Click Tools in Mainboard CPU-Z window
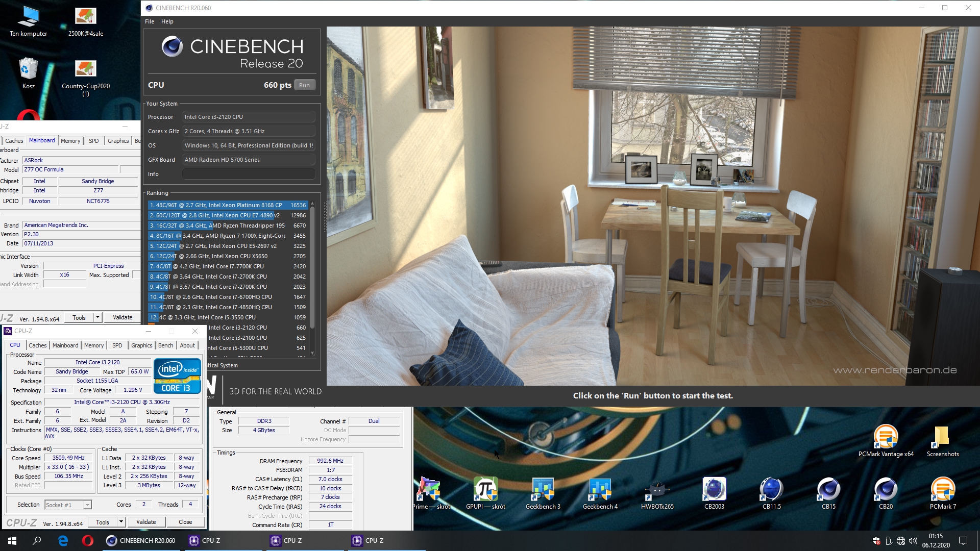The image size is (980, 551). point(79,317)
